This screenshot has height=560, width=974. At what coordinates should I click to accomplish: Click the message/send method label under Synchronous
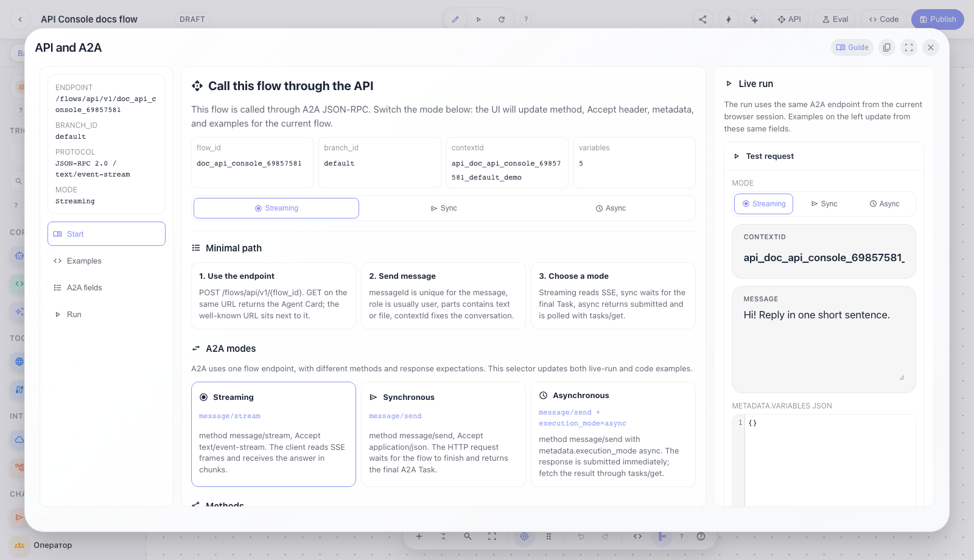tap(395, 416)
